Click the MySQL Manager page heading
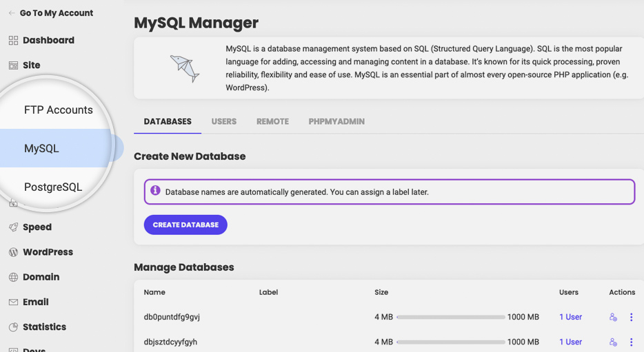 tap(196, 23)
